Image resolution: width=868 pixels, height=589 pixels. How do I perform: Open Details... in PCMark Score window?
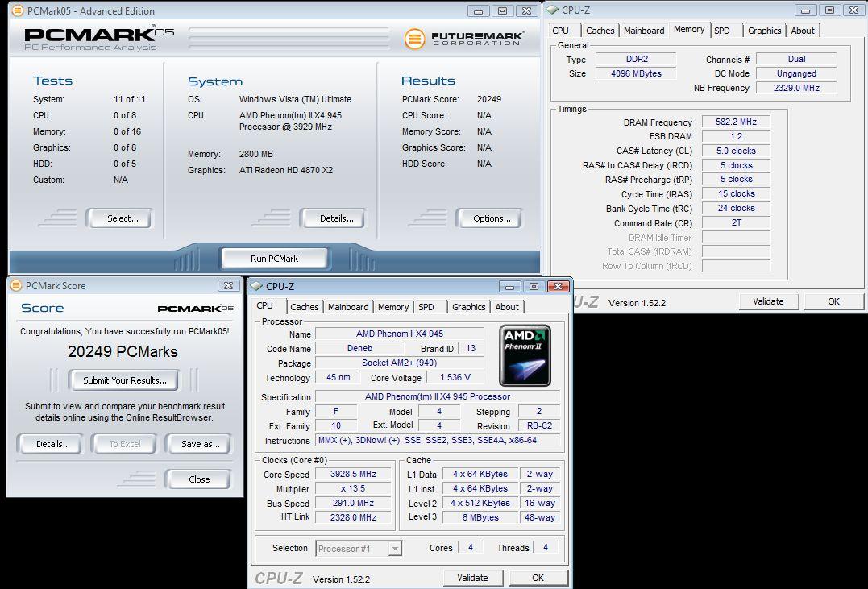[x=52, y=444]
